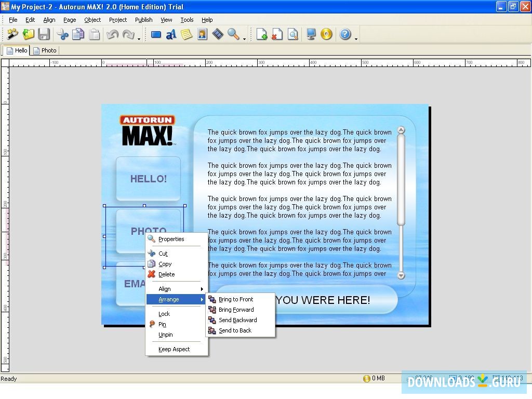Open the Help menu

point(207,20)
